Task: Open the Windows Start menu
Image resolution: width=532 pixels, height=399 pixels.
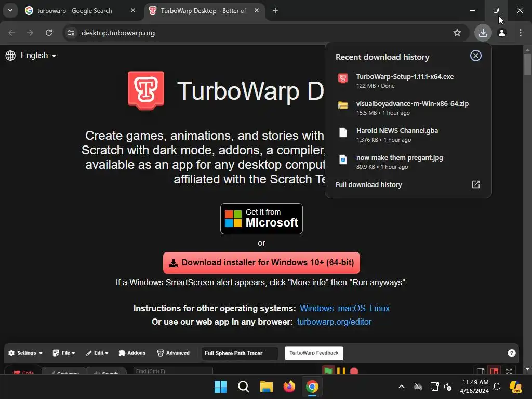Action: (x=220, y=387)
